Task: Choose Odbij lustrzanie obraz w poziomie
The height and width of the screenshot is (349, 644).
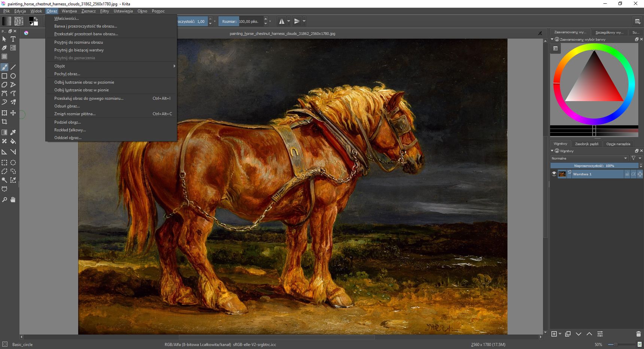Action: pos(111,82)
